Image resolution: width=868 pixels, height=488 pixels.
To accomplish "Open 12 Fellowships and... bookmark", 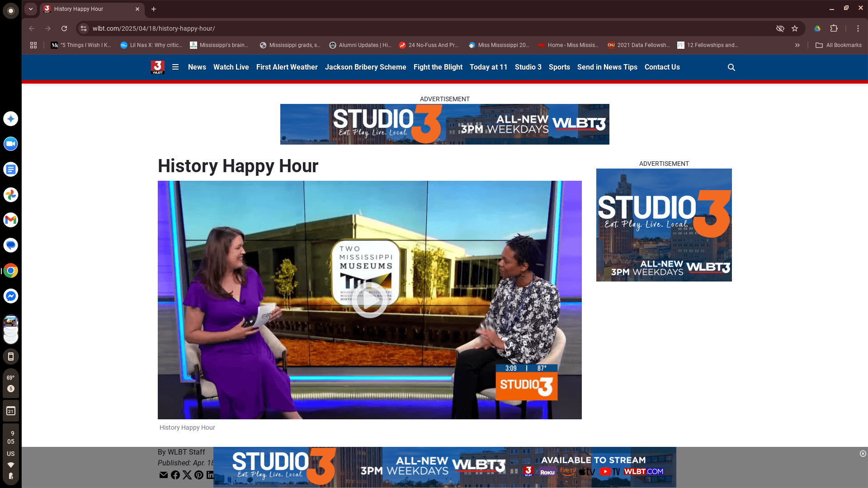I will (x=708, y=45).
